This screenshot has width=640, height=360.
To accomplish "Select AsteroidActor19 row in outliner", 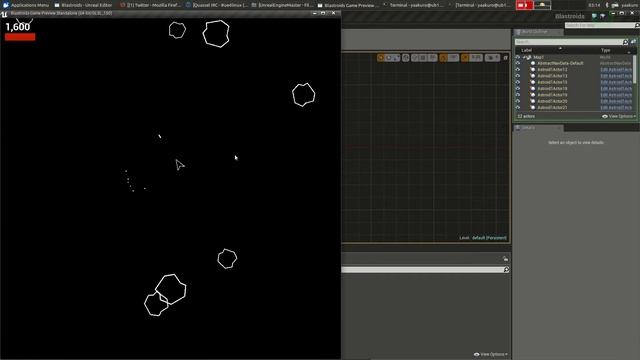I will click(x=552, y=95).
